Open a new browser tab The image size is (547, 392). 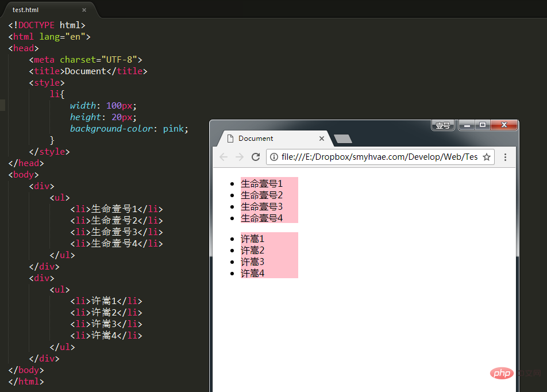pyautogui.click(x=343, y=139)
